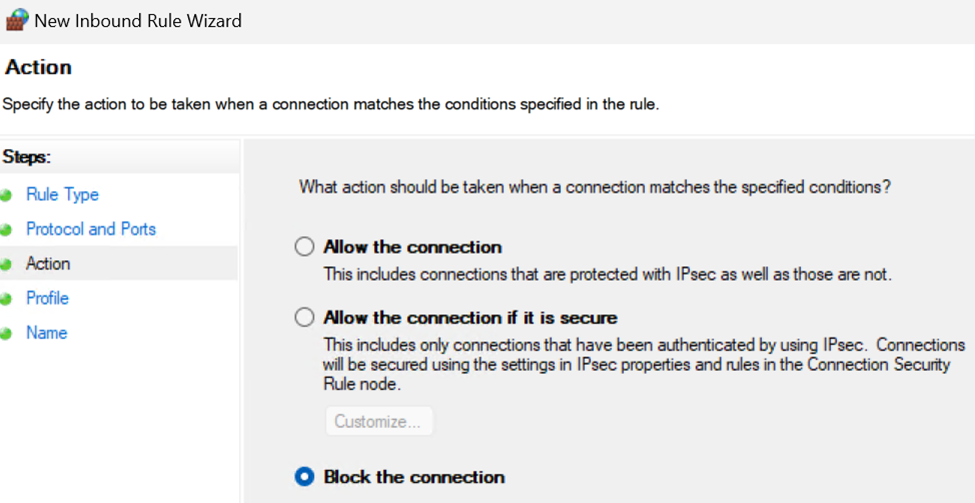Go to the Rule Type step

[62, 195]
